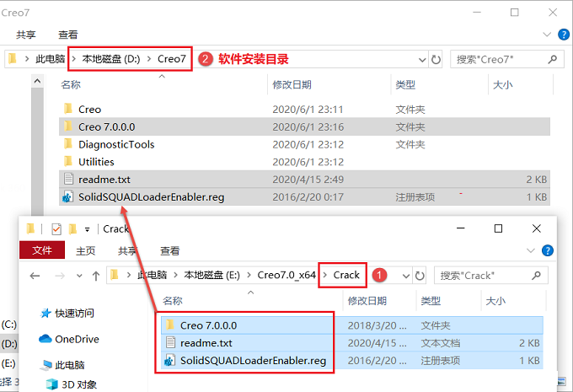The width and height of the screenshot is (573, 392).
Task: Click the new folder icon in Crack title bar
Action: pos(72,229)
